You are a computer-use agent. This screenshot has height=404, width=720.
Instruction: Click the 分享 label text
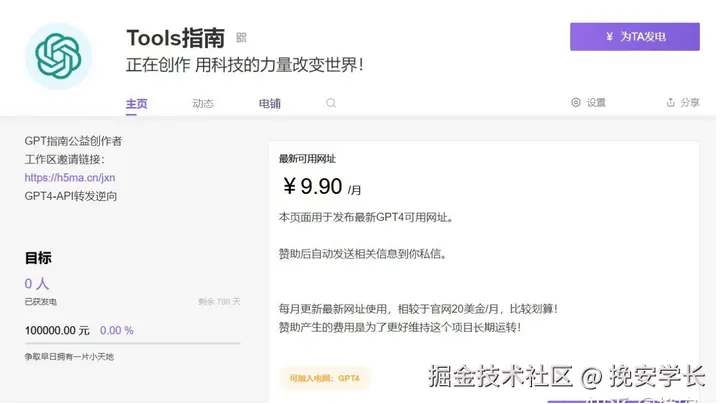[690, 102]
